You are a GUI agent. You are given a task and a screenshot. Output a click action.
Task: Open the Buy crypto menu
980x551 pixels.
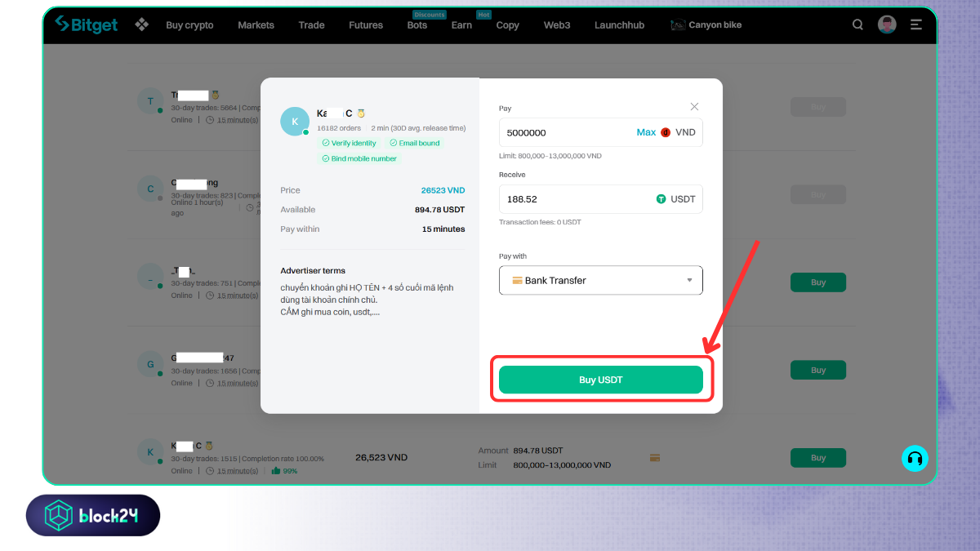coord(189,25)
